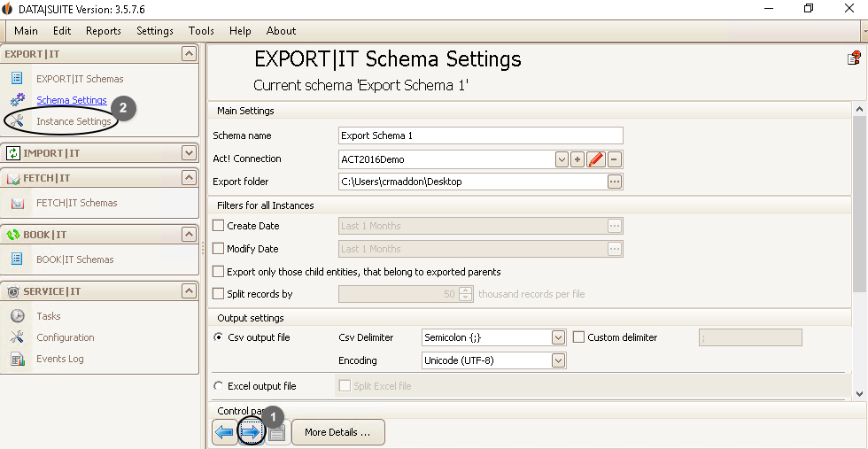The height and width of the screenshot is (449, 868).
Task: Open the Encoding dropdown
Action: [x=558, y=360]
